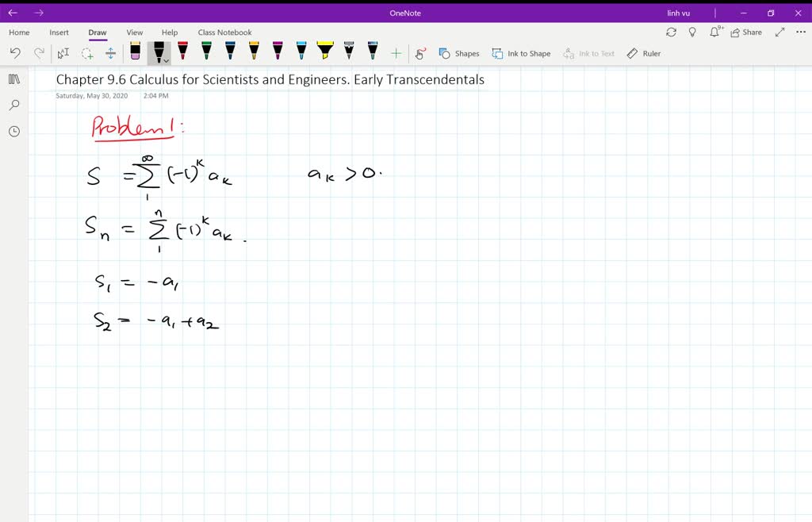Open Search in the sidebar
Image resolution: width=812 pixels, height=522 pixels.
[13, 104]
